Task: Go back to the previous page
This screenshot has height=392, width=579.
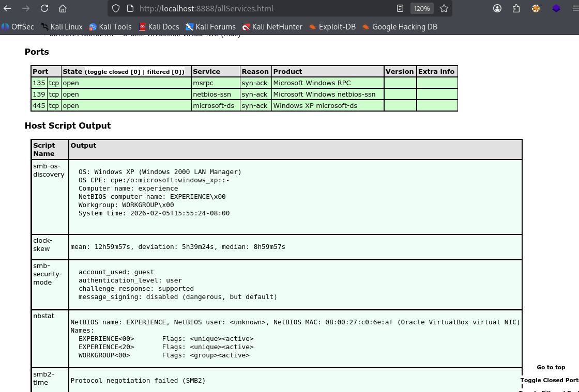Action: tap(7, 8)
